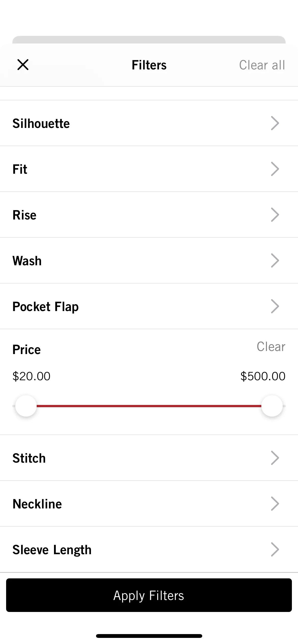Expand Silhouette using its chevron arrow

[x=275, y=123]
